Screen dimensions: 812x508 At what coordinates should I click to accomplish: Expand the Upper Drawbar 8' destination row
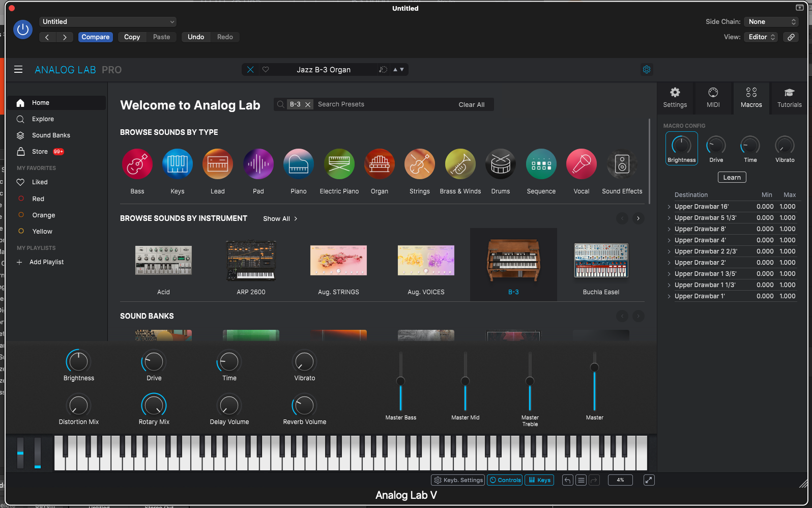coord(669,229)
